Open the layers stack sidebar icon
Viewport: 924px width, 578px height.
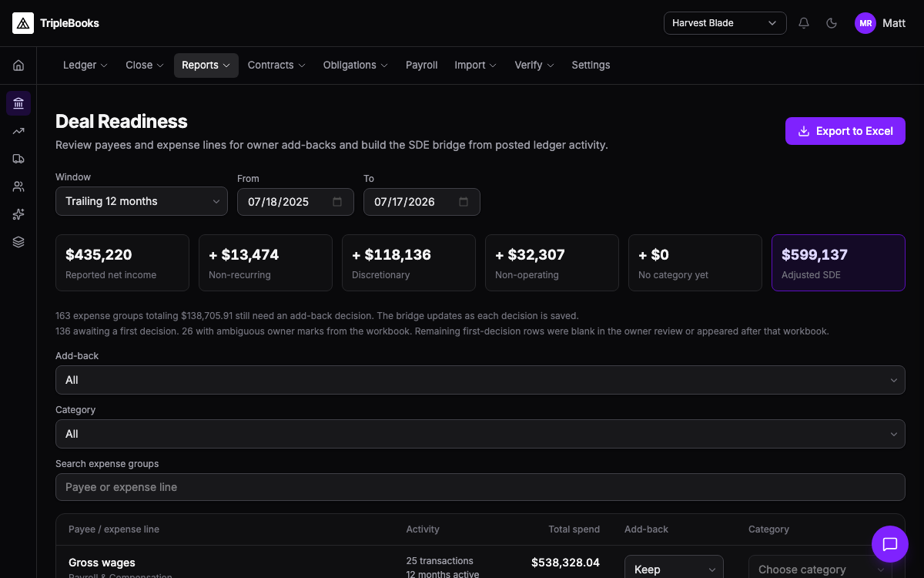pyautogui.click(x=18, y=242)
